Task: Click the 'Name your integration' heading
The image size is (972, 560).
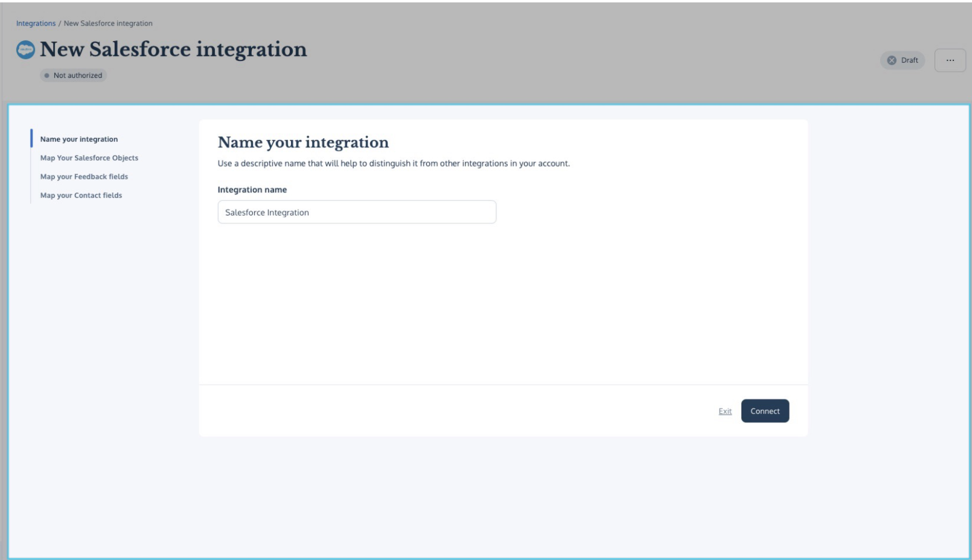Action: 303,142
